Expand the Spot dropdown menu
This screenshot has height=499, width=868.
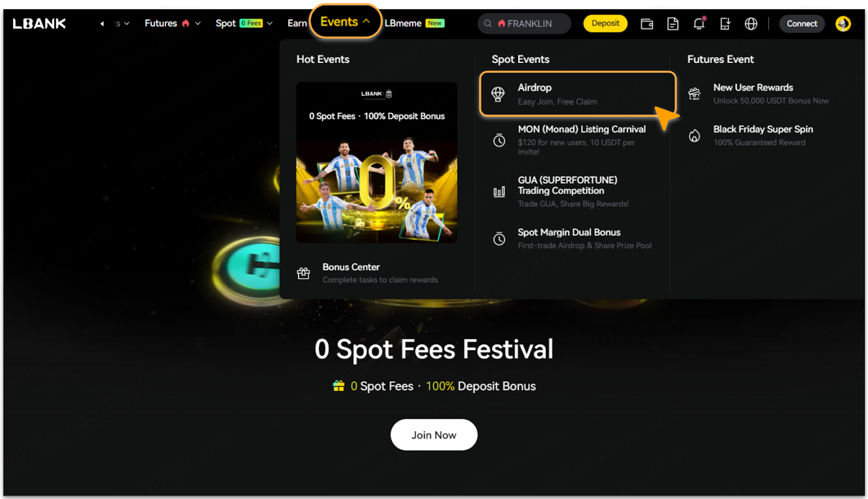coord(244,23)
